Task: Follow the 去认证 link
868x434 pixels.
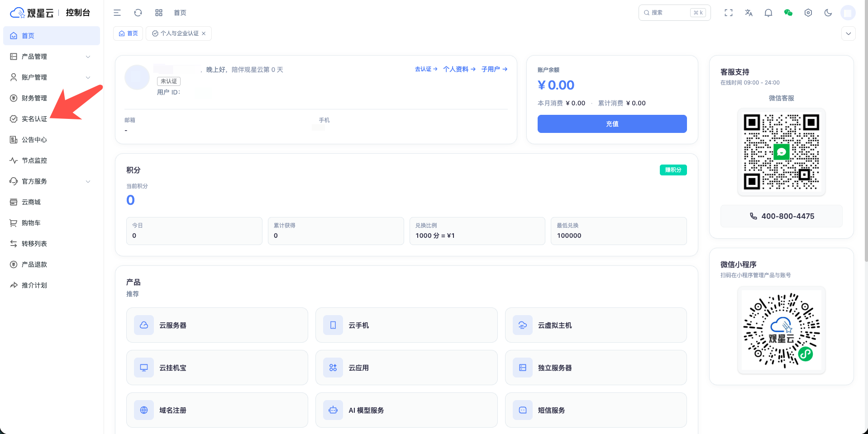Action: click(x=426, y=69)
